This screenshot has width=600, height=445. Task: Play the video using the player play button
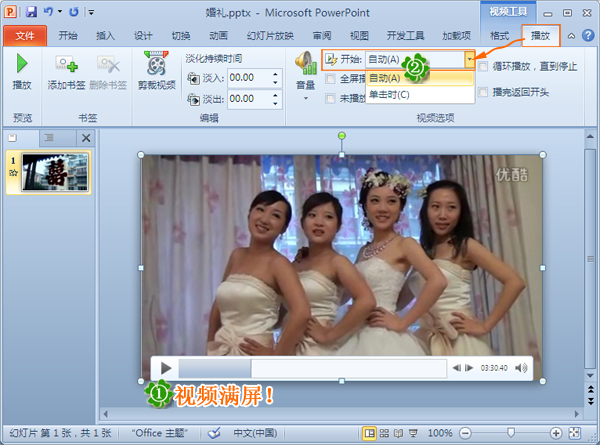[166, 368]
